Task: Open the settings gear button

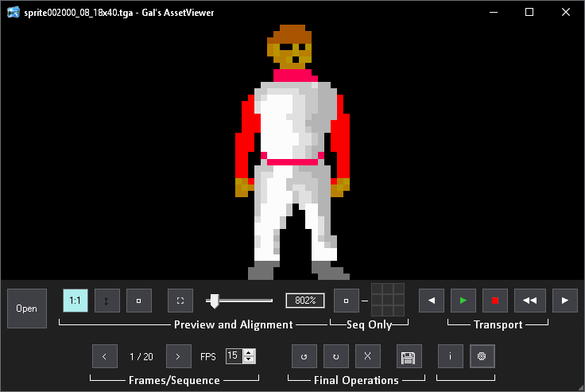Action: [x=482, y=356]
